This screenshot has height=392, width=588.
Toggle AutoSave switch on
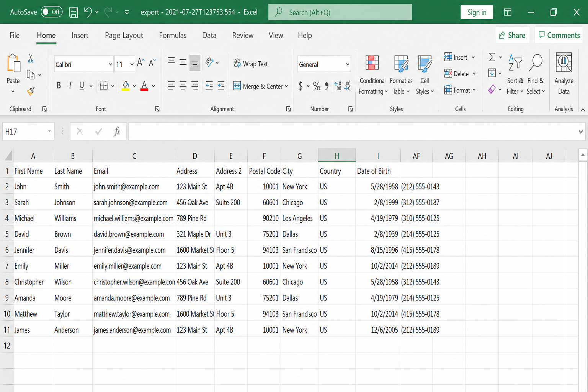[x=52, y=12]
